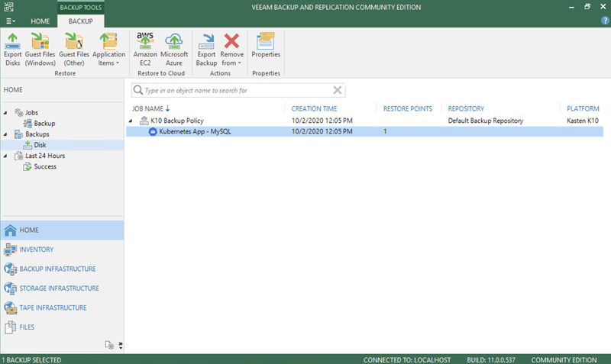The width and height of the screenshot is (611, 364).
Task: Sort by the REPOSITORY column header
Action: pos(466,108)
